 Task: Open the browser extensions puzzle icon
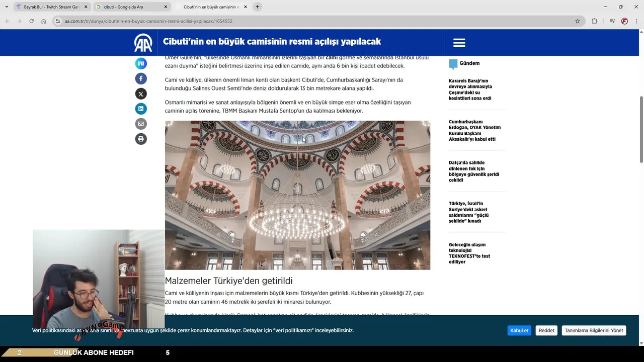(594, 21)
